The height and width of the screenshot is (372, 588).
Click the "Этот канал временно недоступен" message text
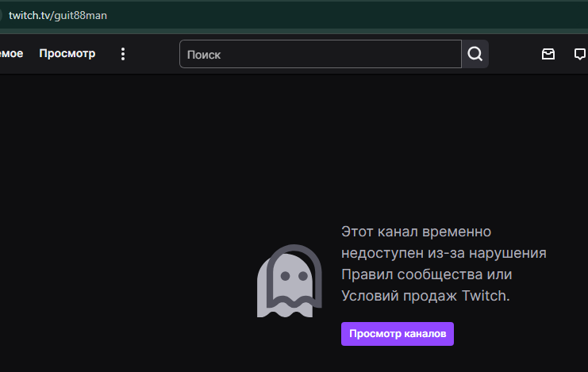pyautogui.click(x=444, y=263)
